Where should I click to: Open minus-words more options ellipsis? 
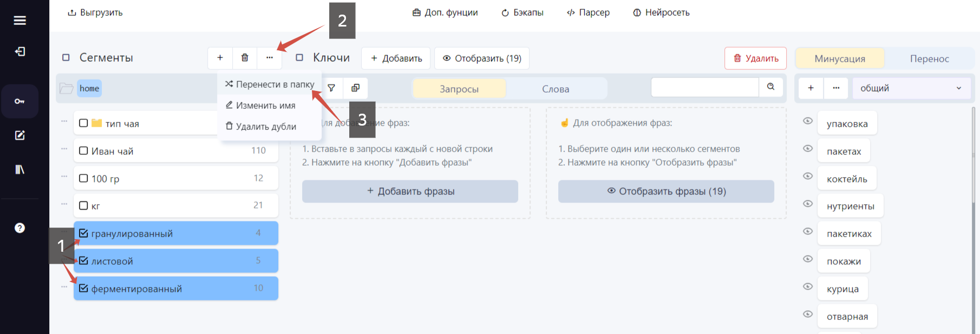point(836,88)
